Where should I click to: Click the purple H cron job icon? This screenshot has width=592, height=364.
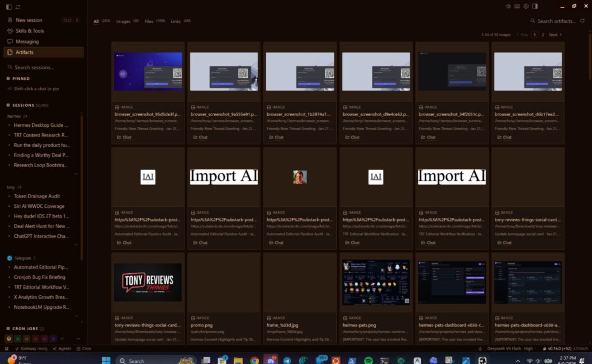click(x=53, y=339)
